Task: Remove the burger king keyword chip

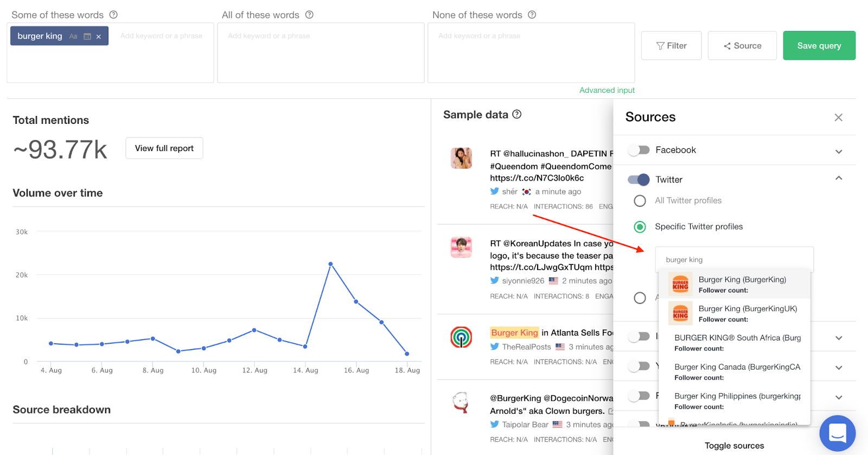Action: [x=99, y=36]
